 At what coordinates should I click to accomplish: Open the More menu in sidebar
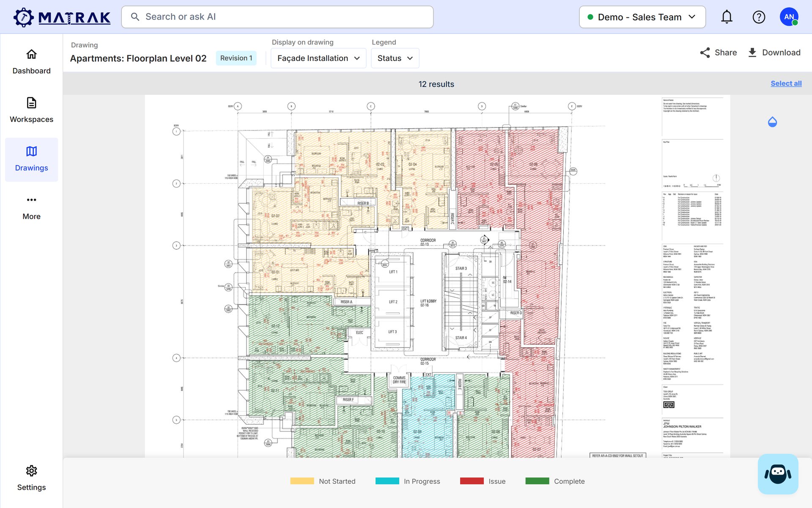coord(31,208)
